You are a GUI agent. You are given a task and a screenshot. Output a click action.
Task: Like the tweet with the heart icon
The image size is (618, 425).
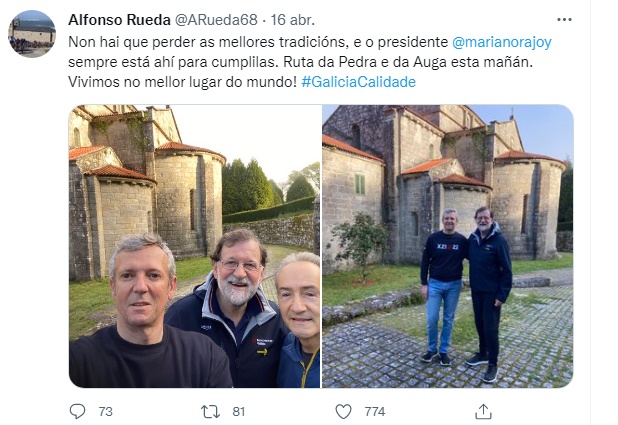pyautogui.click(x=343, y=412)
